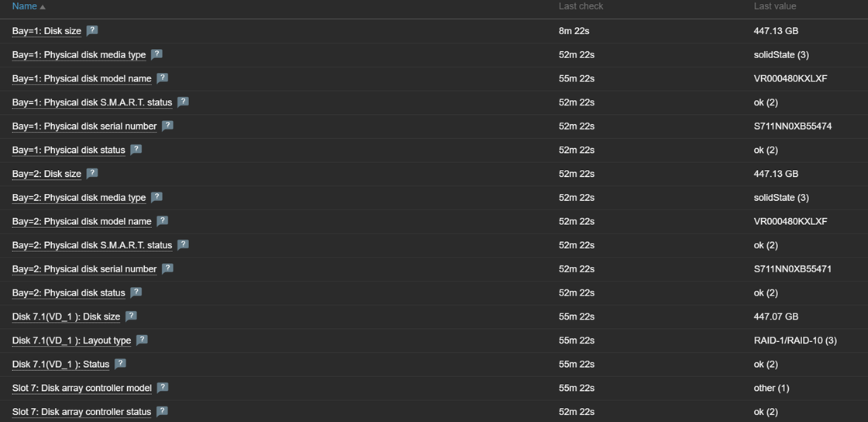The height and width of the screenshot is (422, 868).
Task: Sort the table by Name column
Action: coord(25,6)
